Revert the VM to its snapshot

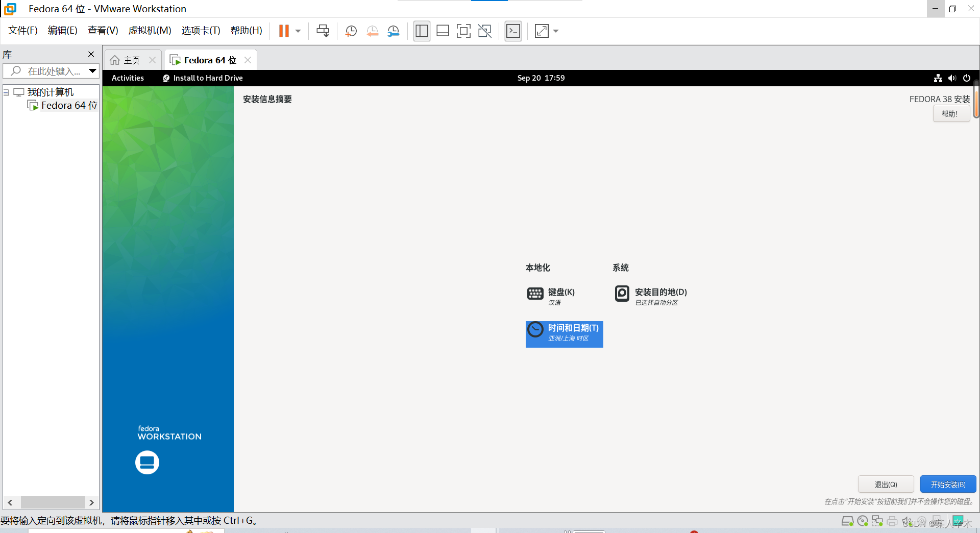pos(372,31)
